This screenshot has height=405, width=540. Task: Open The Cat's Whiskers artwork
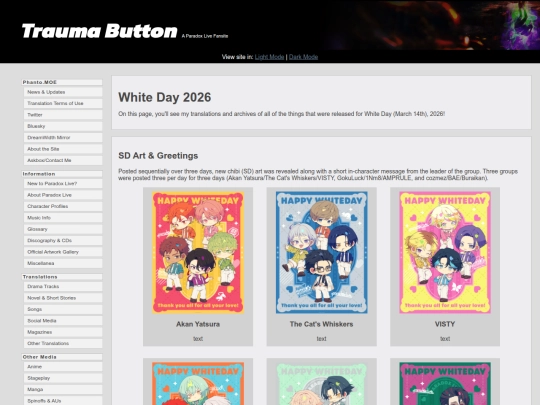(322, 252)
